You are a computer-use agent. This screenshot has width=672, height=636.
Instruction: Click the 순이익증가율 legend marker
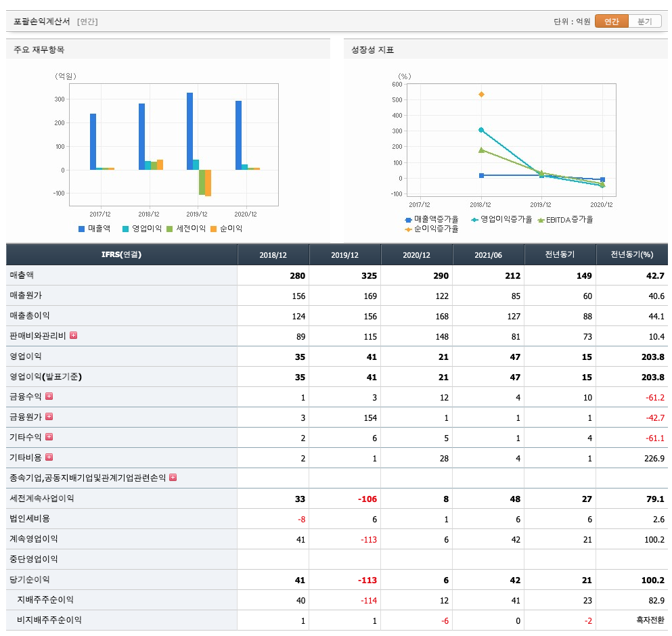[409, 229]
